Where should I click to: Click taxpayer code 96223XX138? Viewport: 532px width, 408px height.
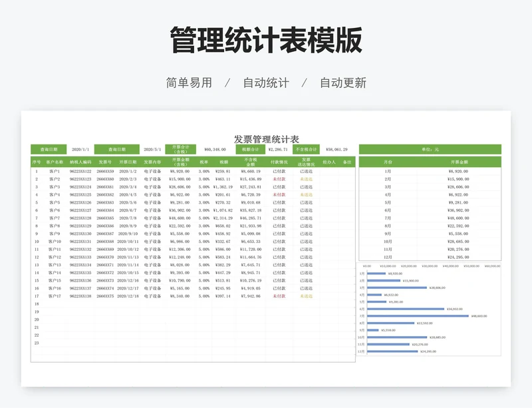point(80,296)
